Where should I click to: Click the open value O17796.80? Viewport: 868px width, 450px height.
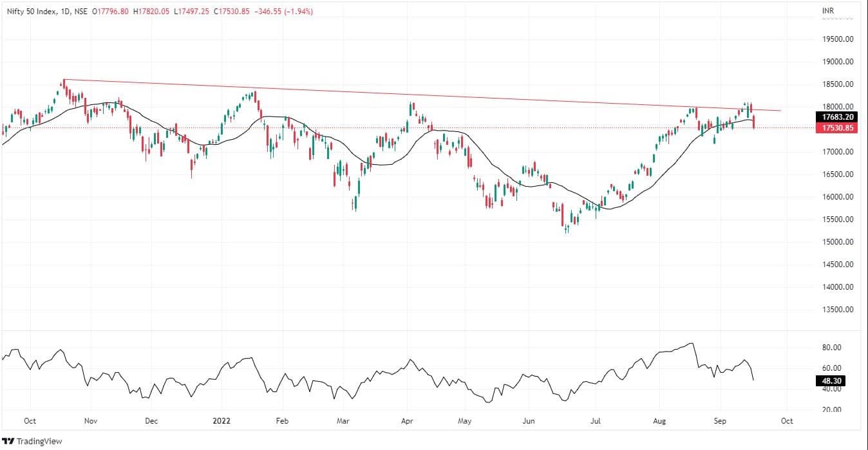[x=110, y=12]
